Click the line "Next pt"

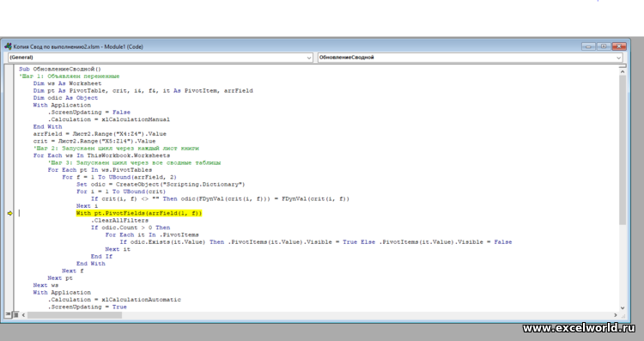[60, 278]
